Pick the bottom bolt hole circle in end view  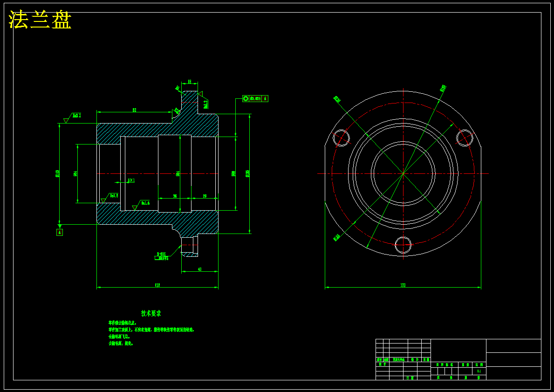pos(403,245)
